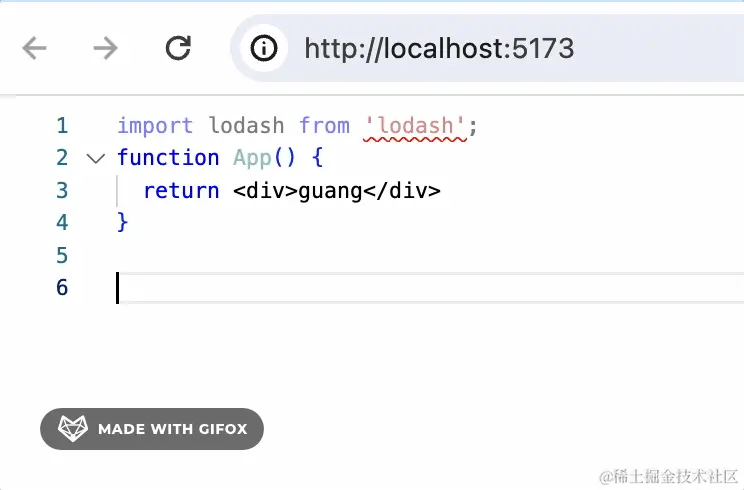Open site information icon in address bar
This screenshot has width=744, height=490.
(x=263, y=48)
